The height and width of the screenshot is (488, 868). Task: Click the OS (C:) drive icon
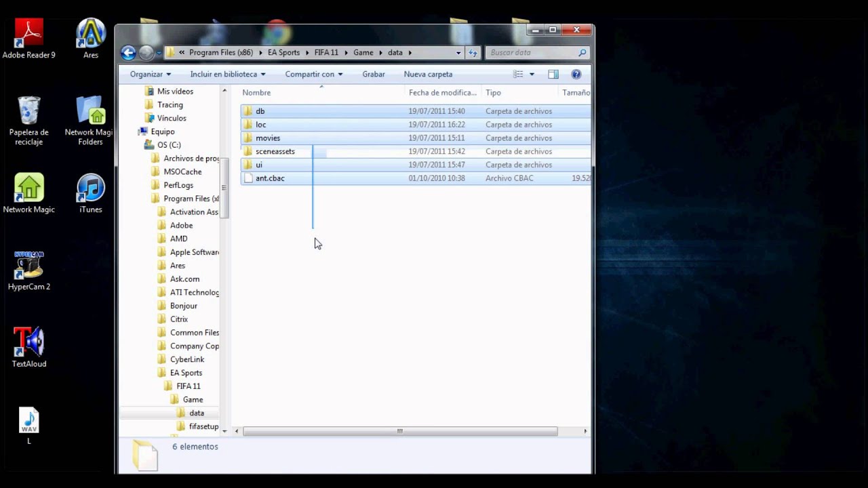(x=149, y=145)
